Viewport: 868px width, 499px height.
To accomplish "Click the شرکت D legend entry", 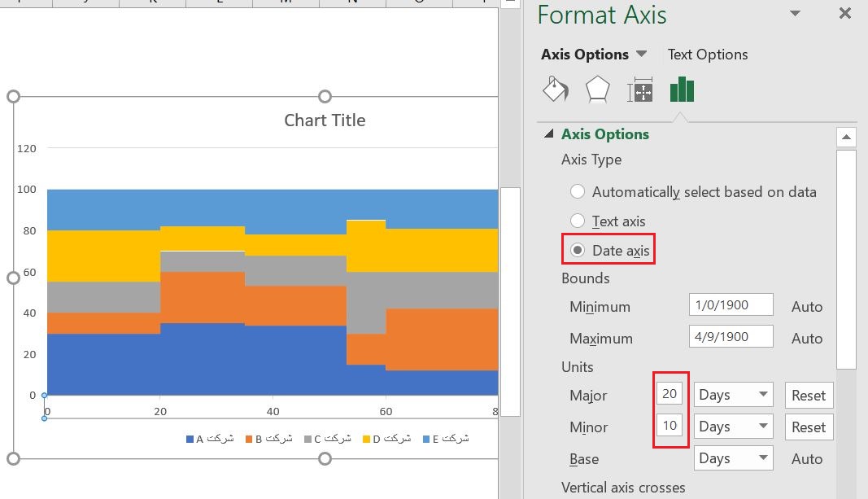I will 387,439.
